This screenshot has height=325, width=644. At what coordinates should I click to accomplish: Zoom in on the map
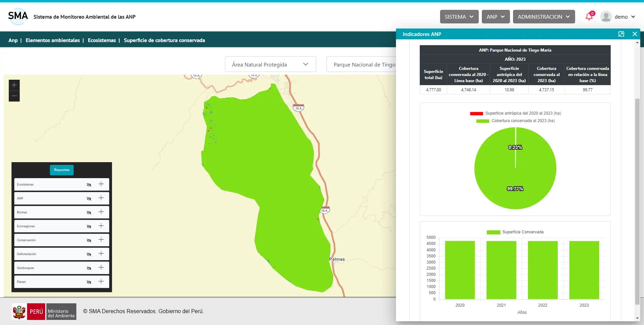[14, 85]
